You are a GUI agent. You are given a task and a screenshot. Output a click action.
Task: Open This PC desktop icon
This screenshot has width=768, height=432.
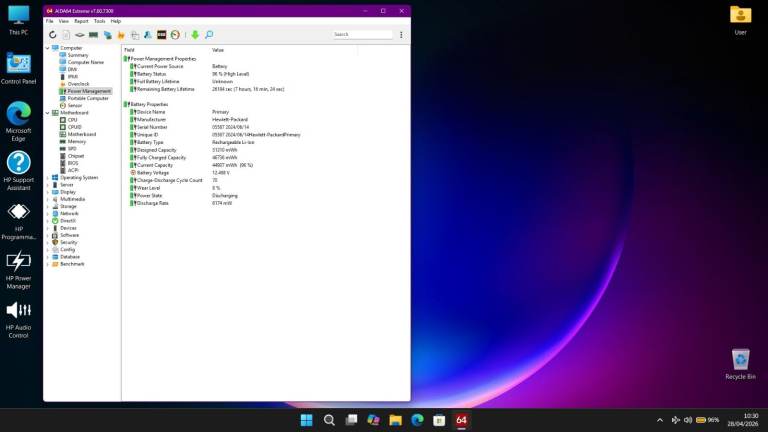pos(19,21)
